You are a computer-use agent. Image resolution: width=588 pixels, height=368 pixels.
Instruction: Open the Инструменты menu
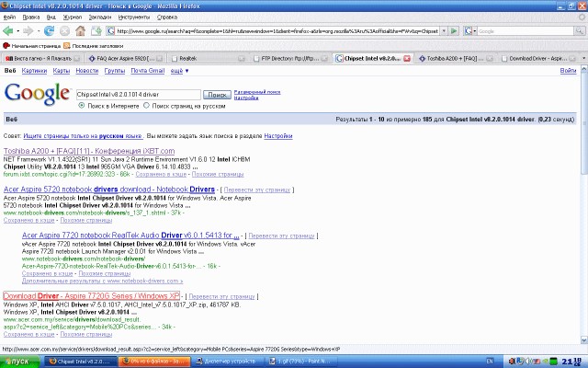134,17
